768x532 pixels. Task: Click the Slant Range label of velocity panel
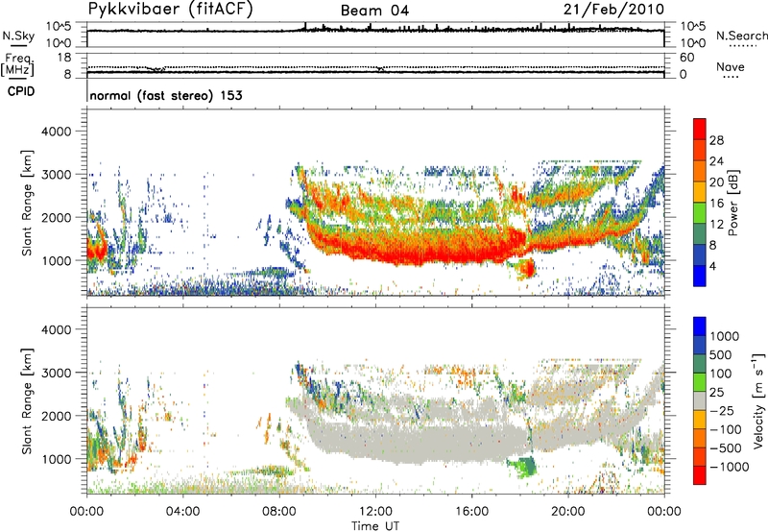27,401
